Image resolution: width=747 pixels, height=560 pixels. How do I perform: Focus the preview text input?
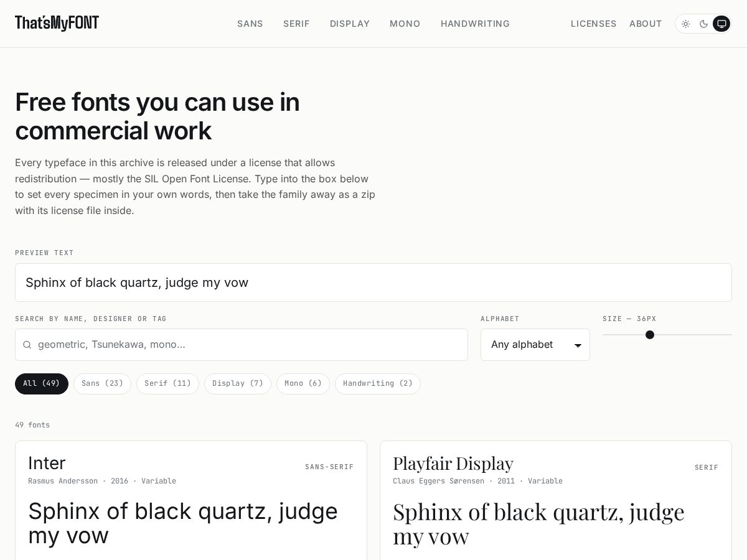pyautogui.click(x=374, y=282)
